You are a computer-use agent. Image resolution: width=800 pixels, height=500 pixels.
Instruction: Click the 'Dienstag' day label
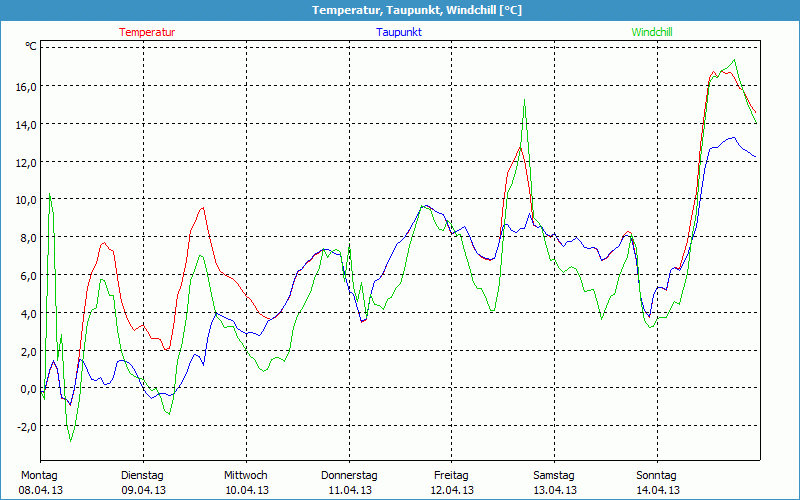[142, 476]
